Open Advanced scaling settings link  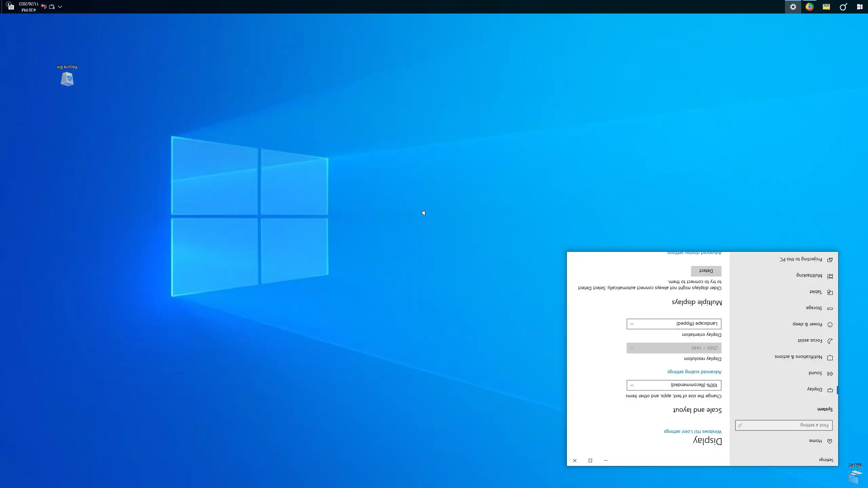(694, 372)
